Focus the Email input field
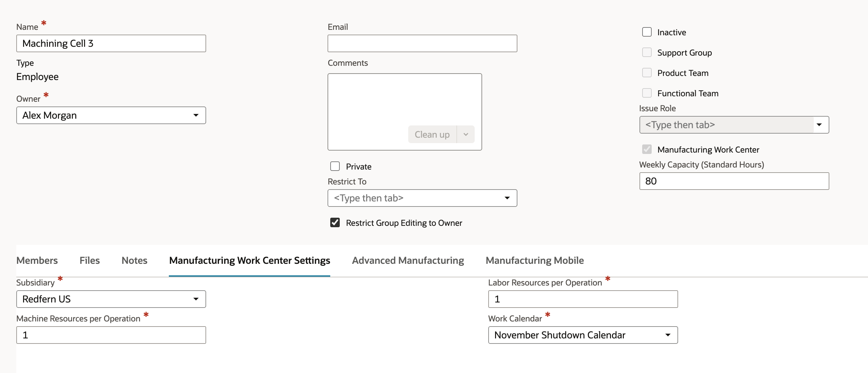868x373 pixels. pos(422,43)
